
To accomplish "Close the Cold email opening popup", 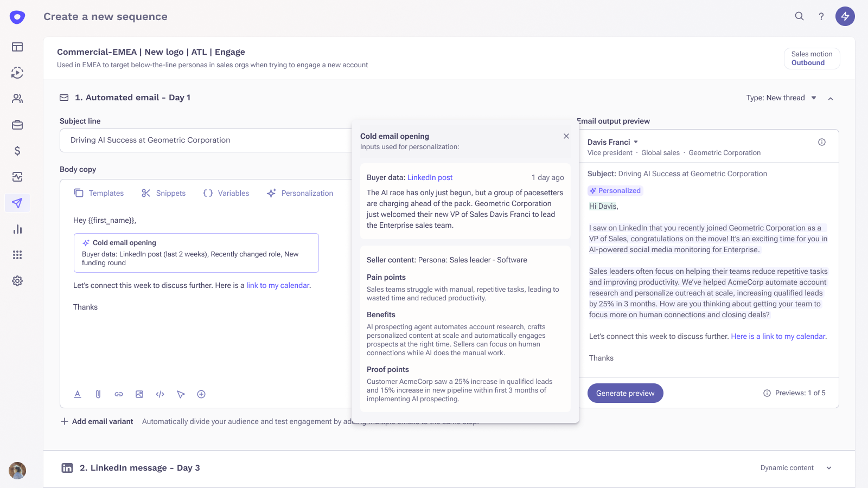I will pyautogui.click(x=566, y=136).
